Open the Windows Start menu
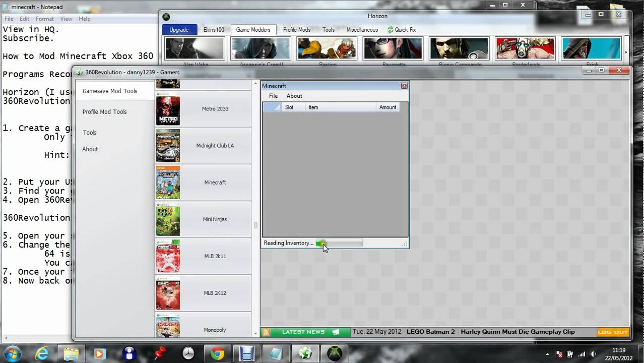The width and height of the screenshot is (644, 363). 12,353
